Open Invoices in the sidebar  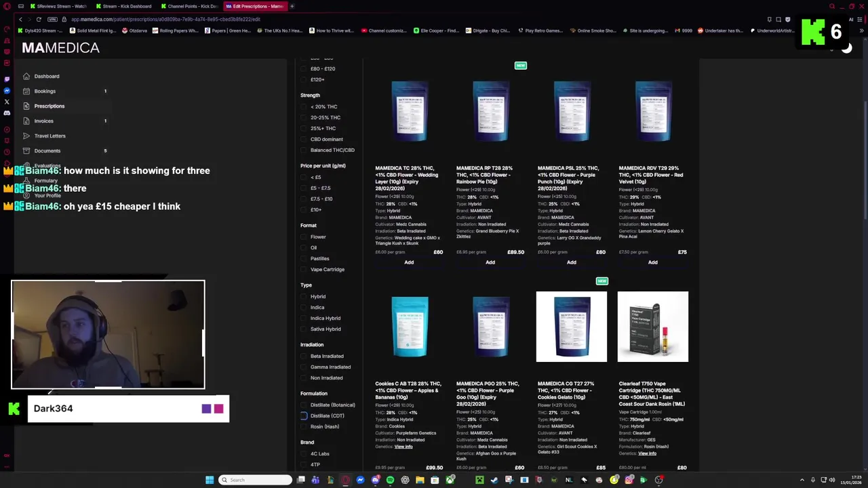43,121
